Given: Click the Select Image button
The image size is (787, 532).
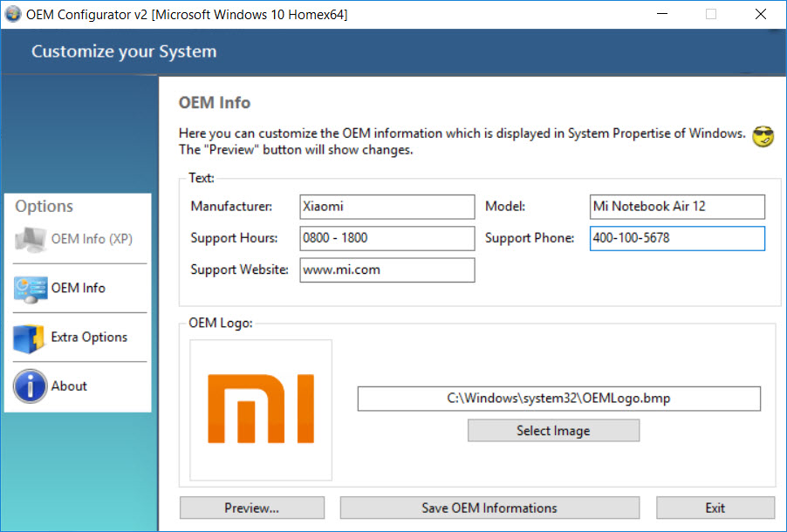Looking at the screenshot, I should 554,431.
